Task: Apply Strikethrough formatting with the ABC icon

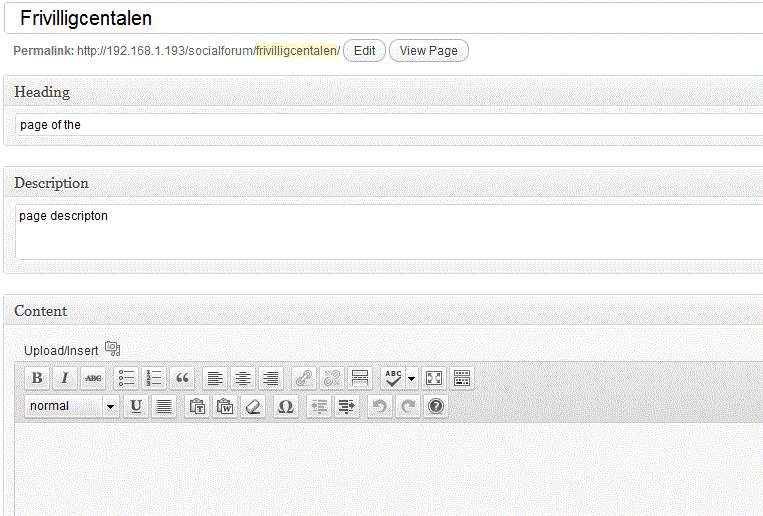Action: (93, 378)
